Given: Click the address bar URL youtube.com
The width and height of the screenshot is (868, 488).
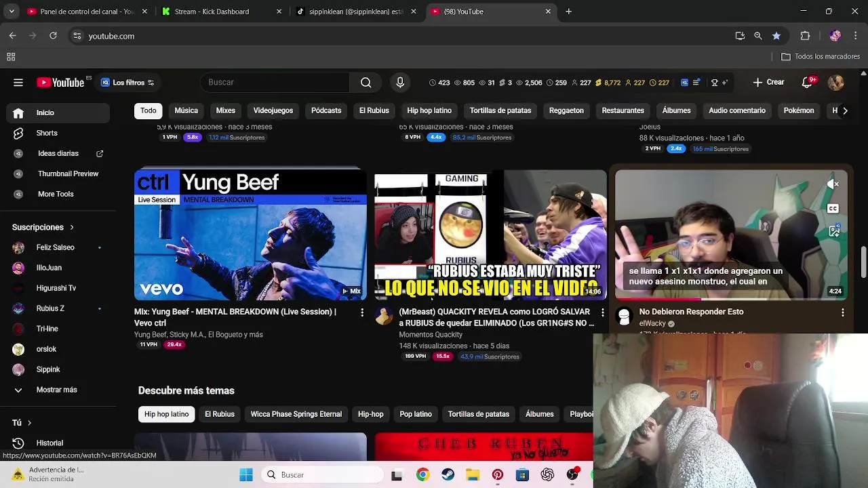Looking at the screenshot, I should tap(111, 36).
